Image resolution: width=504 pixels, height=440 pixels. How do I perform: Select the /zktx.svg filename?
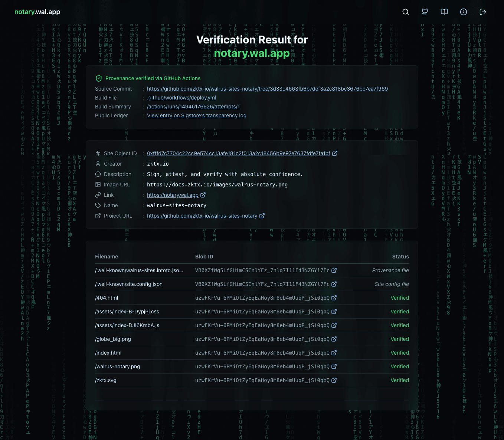point(106,380)
